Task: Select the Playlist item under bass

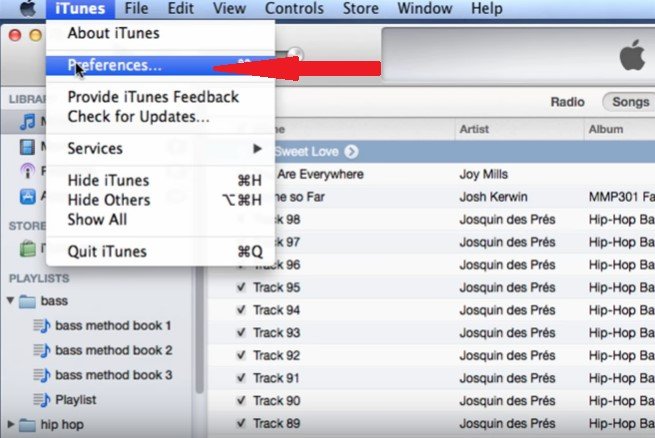Action: point(76,399)
